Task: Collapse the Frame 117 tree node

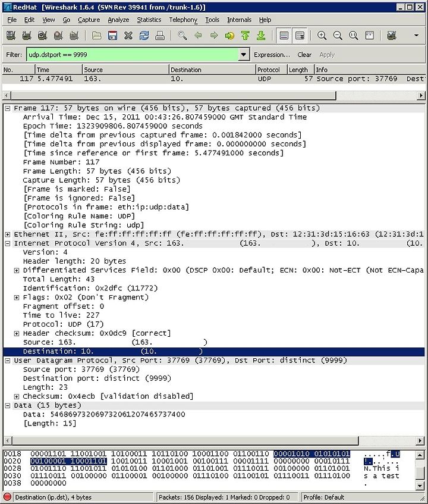Action: click(x=8, y=108)
